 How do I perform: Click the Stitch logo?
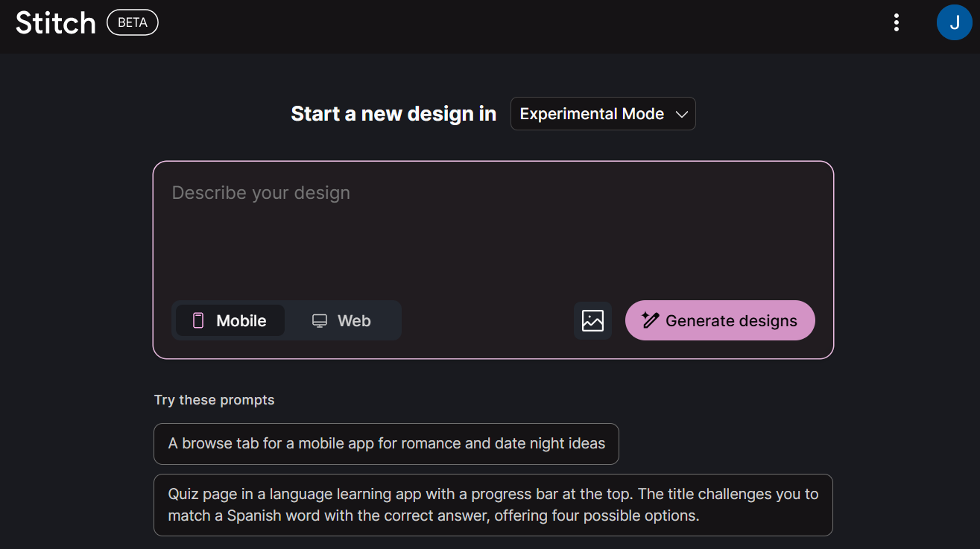coord(56,22)
